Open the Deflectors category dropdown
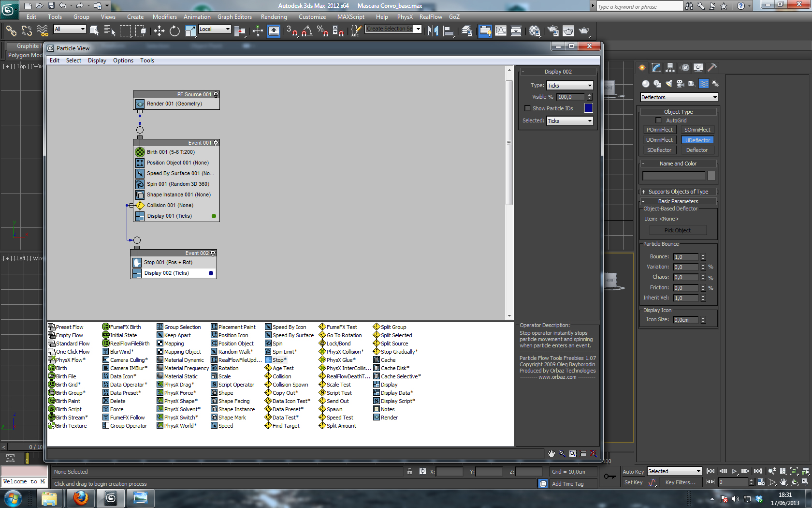Viewport: 812px width, 508px height. coord(679,97)
